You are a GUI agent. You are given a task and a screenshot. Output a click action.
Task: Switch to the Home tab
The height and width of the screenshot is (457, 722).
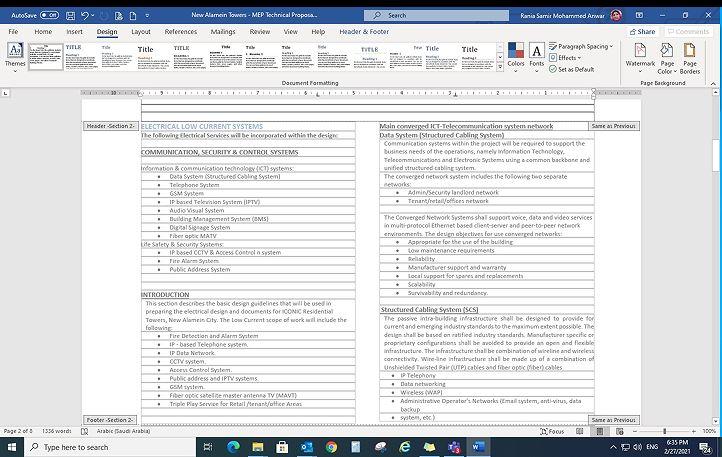click(43, 32)
